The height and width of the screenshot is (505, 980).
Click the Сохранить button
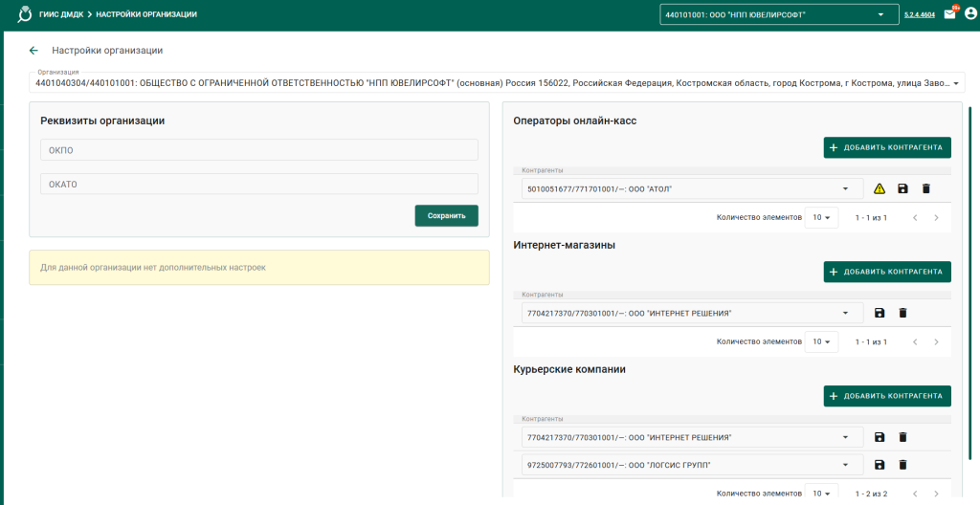click(x=446, y=215)
